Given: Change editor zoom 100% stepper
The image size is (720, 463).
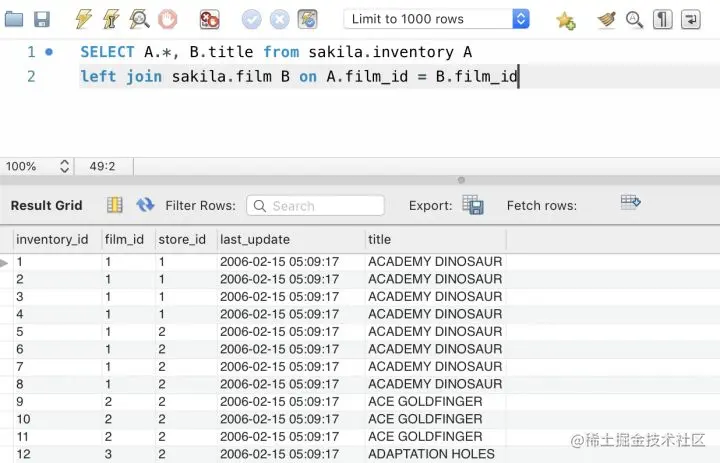Looking at the screenshot, I should (64, 166).
